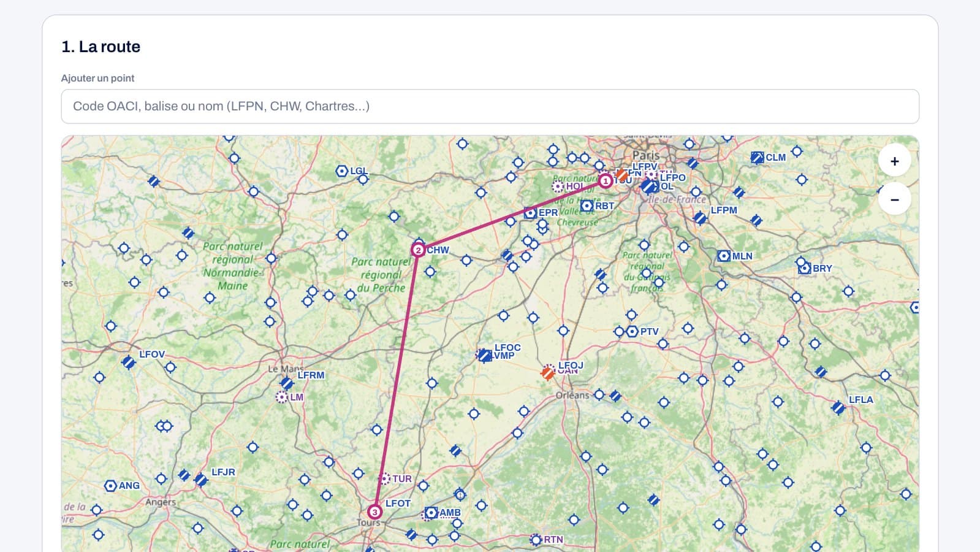Click the LM beacon icon

(x=281, y=397)
